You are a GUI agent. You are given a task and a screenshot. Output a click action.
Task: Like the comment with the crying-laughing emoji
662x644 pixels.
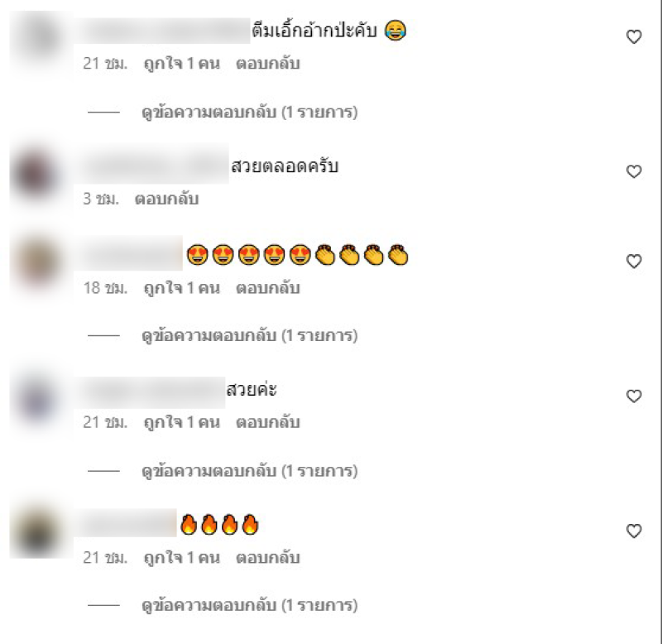[634, 36]
